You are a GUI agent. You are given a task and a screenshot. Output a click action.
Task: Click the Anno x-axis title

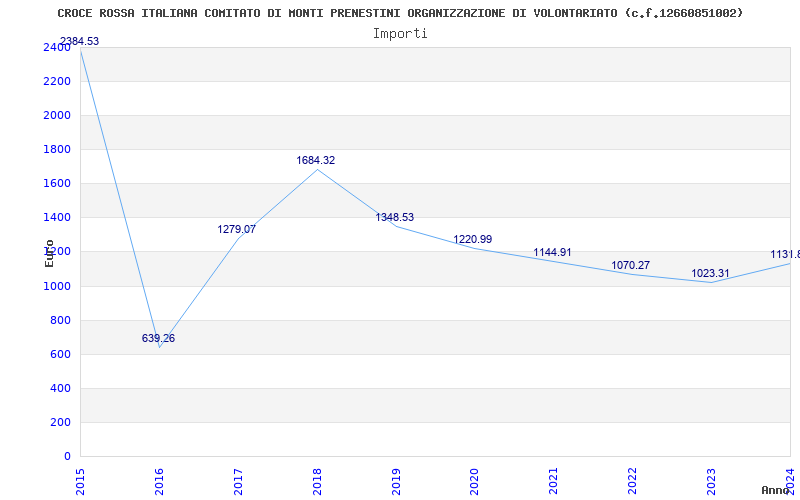(775, 490)
